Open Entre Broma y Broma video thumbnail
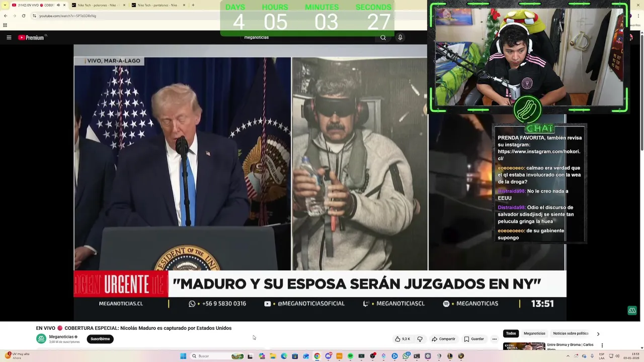The image size is (644, 362). pos(524,346)
